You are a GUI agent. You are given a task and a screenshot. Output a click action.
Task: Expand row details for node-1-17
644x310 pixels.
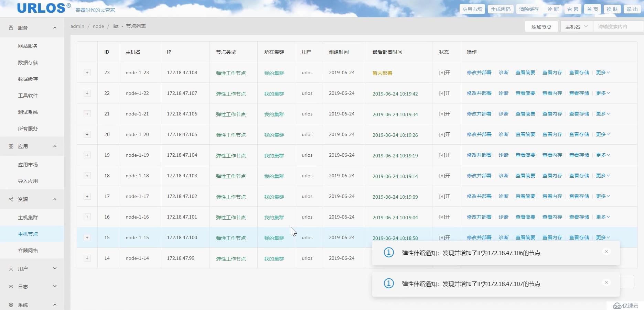pos(87,196)
